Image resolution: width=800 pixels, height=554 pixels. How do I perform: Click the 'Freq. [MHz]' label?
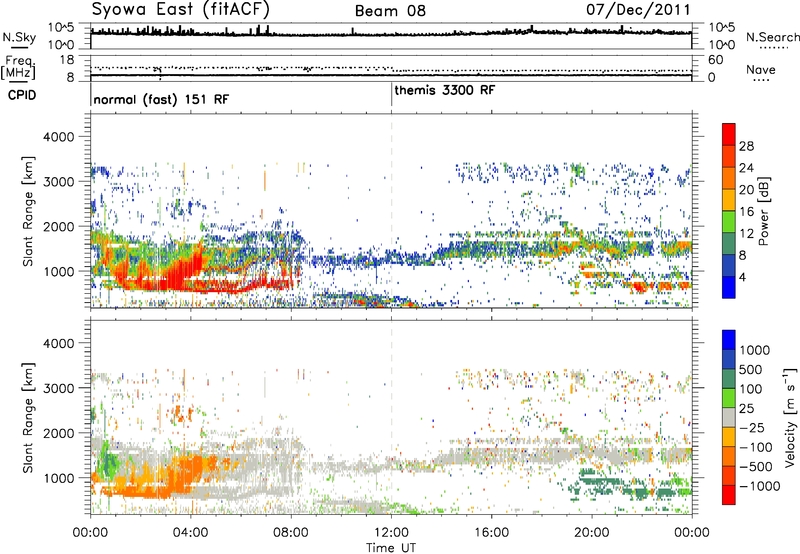pos(19,67)
